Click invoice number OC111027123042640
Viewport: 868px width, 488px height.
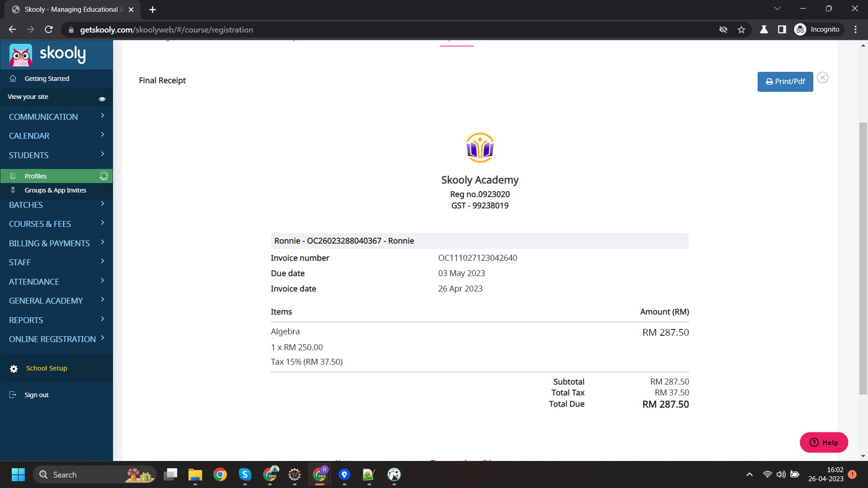[477, 258]
